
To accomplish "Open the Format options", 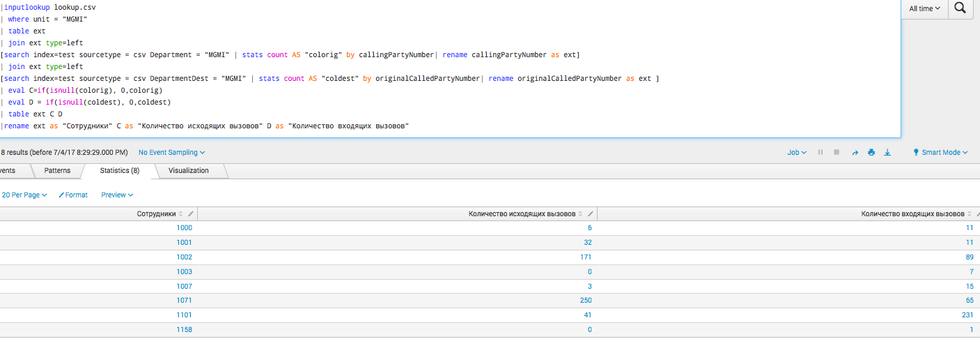I will (x=73, y=195).
